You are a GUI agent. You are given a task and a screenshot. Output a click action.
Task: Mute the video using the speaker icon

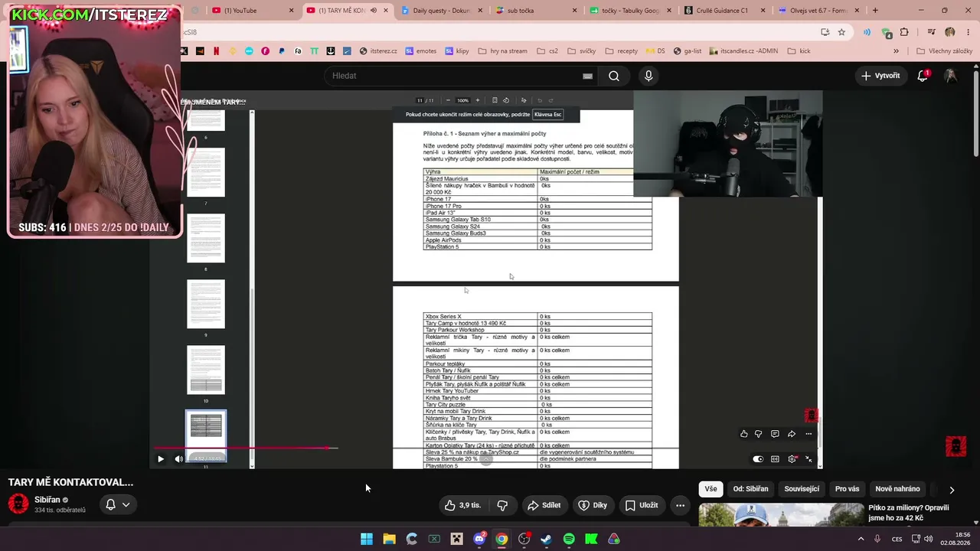tap(179, 459)
